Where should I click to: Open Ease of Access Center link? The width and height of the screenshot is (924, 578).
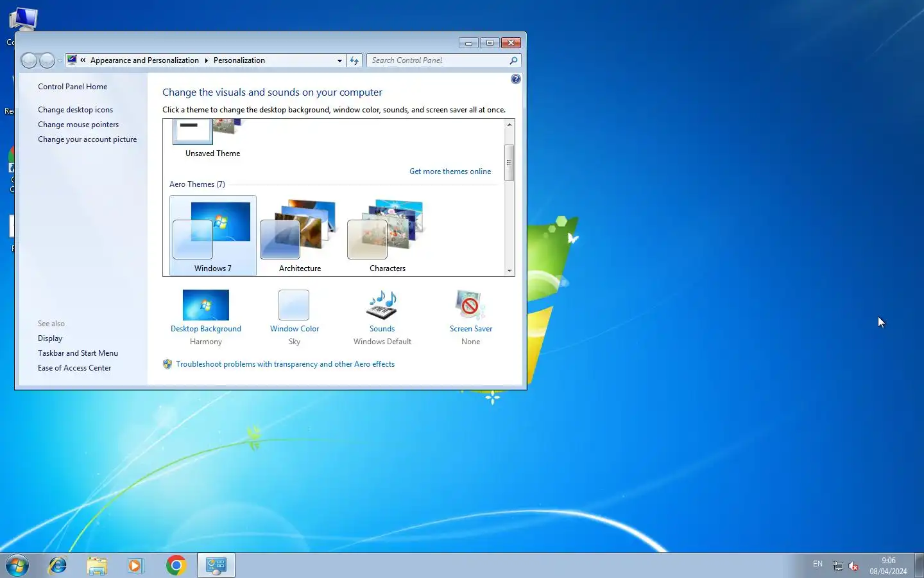74,368
